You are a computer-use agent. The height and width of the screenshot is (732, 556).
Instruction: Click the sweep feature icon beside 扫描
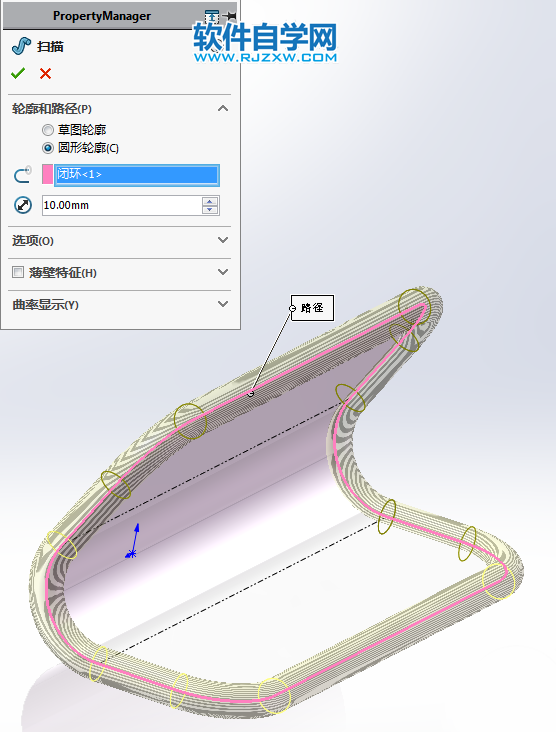21,46
